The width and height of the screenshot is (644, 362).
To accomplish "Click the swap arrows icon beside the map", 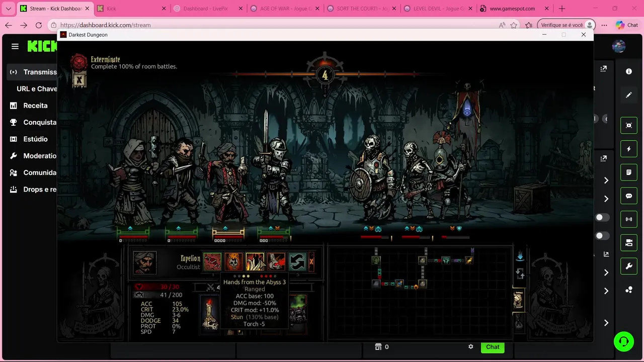I will (x=520, y=274).
